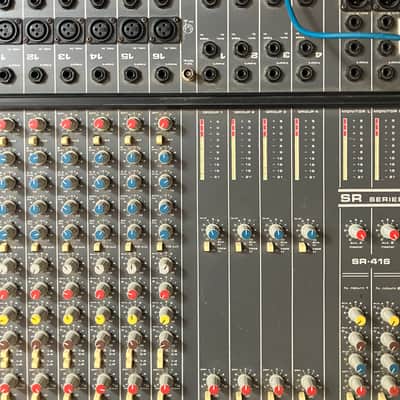Toggle group 1 yellow switch under blue knob

[207, 247]
